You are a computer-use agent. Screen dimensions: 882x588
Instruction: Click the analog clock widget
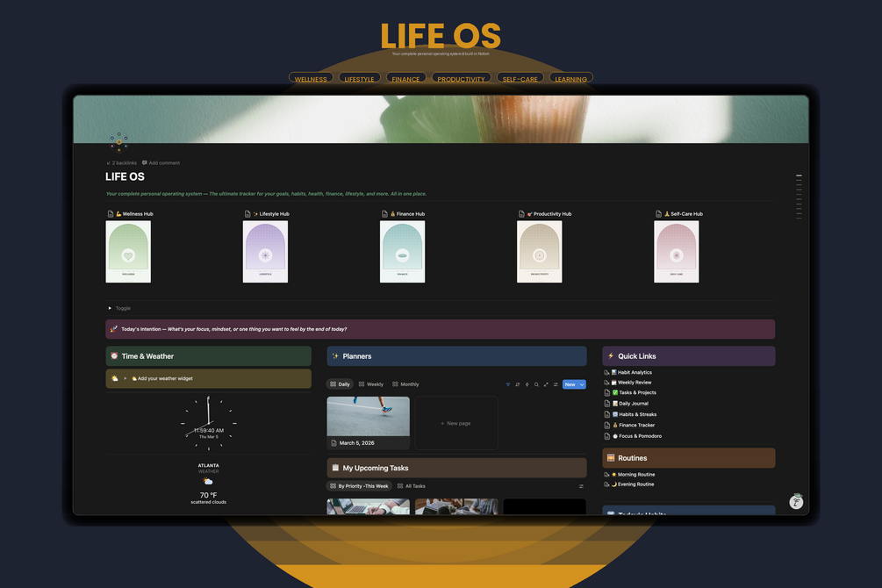pos(209,423)
